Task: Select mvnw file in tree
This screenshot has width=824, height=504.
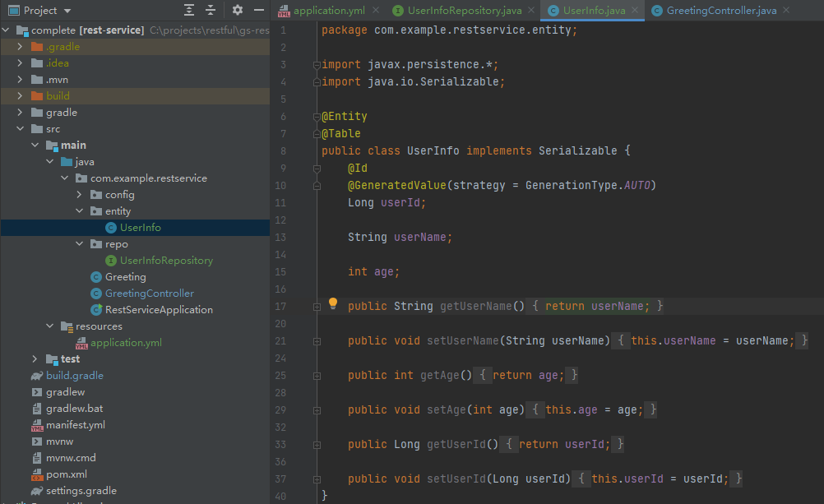Action: [x=59, y=442]
